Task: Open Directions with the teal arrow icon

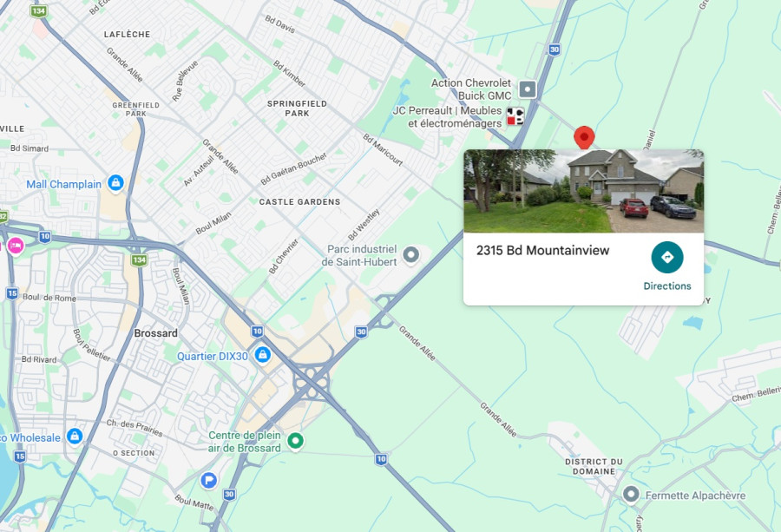Action: point(667,258)
